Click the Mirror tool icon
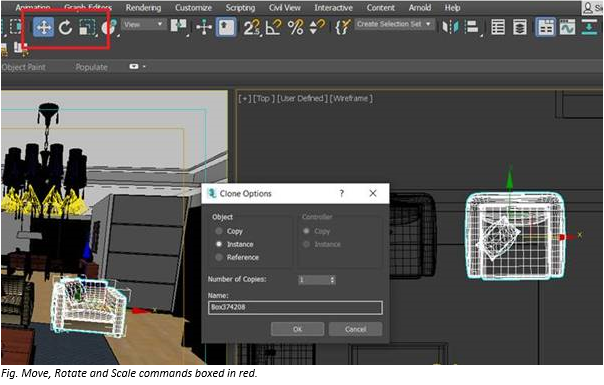This screenshot has height=385, width=604. click(450, 27)
